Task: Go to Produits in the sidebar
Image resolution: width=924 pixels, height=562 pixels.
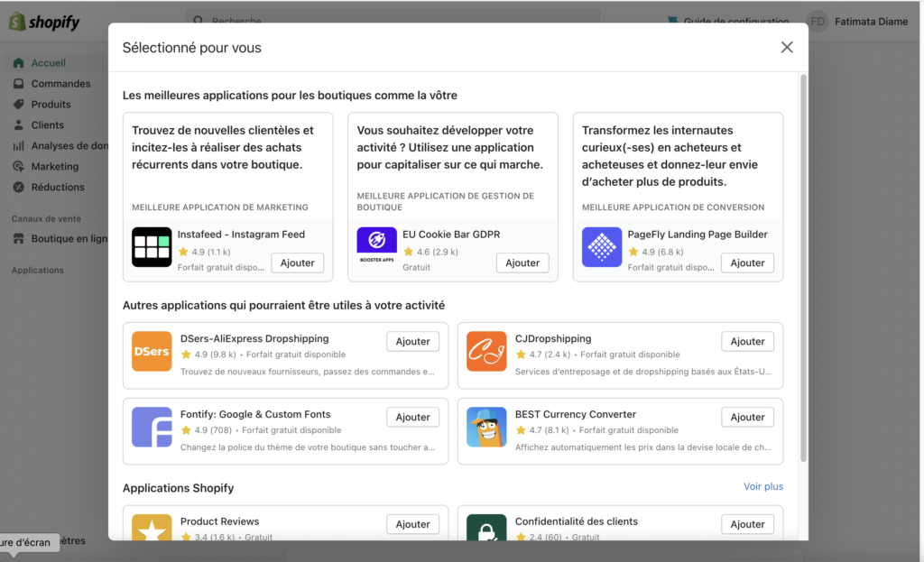Action: click(51, 105)
